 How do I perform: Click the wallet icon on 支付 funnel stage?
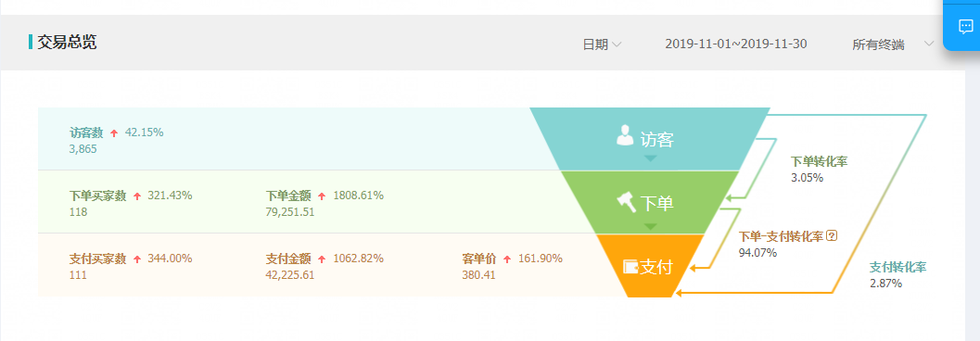630,267
